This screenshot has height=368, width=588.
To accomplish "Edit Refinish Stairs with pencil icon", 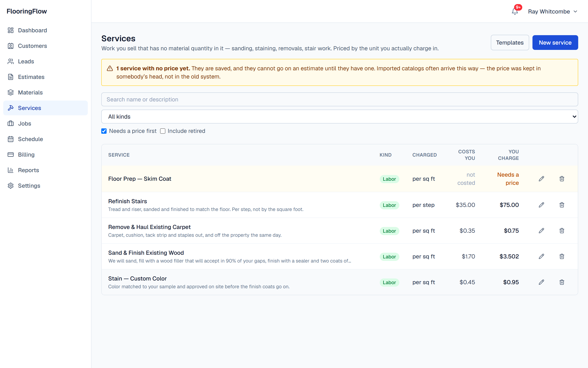I will pos(541,205).
